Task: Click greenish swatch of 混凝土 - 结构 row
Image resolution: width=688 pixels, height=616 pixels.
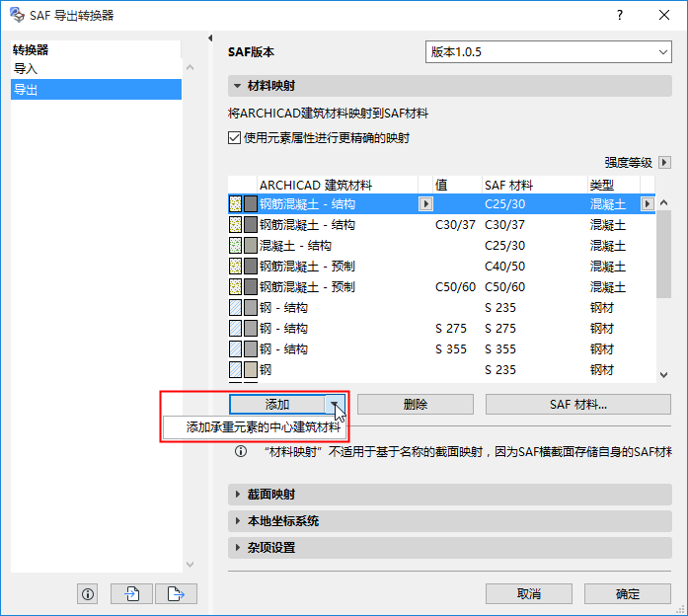Action: [x=251, y=245]
